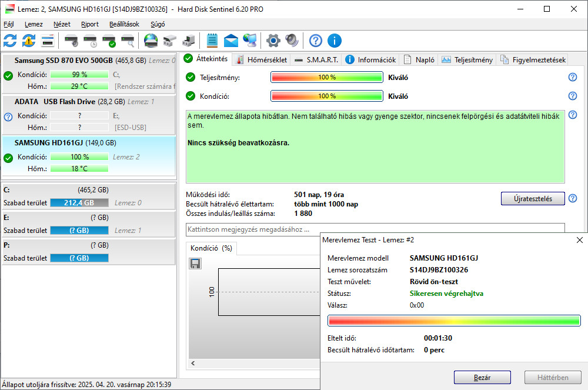Open the Lemez menu
Viewport: 588px width, 390px height.
(x=34, y=24)
